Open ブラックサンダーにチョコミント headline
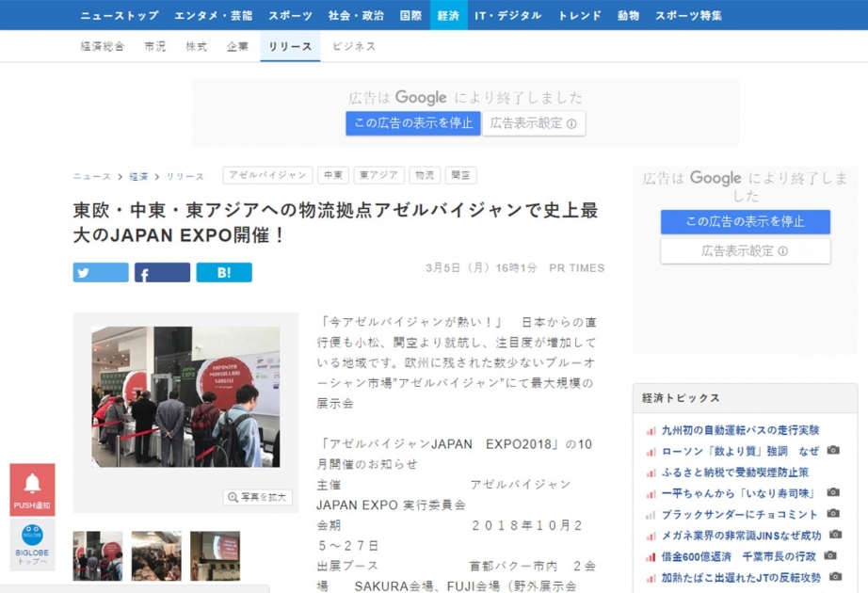Image resolution: width=868 pixels, height=593 pixels. 740,514
